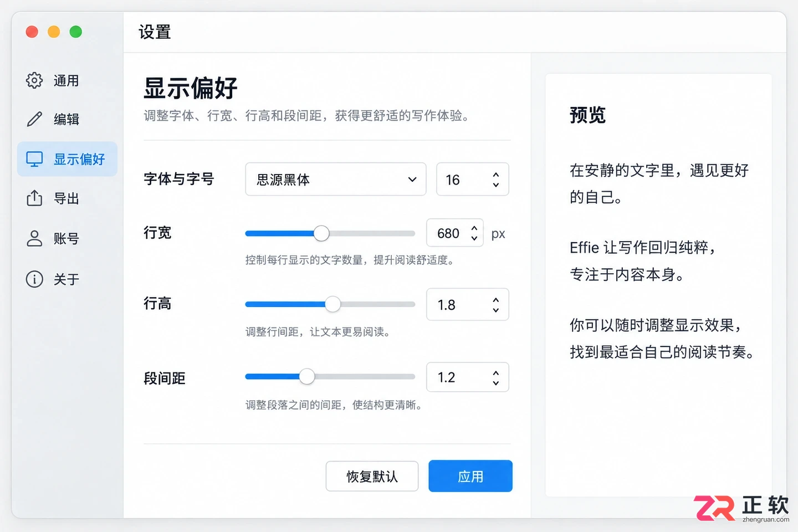The width and height of the screenshot is (798, 532).
Task: Increase 行高 1.8 with up arrow
Action: 496,300
